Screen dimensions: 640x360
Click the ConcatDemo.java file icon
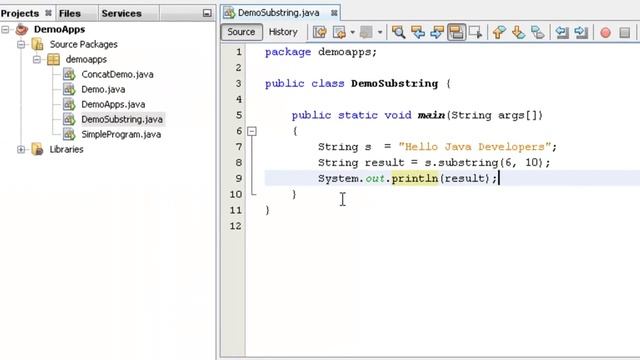(69, 74)
